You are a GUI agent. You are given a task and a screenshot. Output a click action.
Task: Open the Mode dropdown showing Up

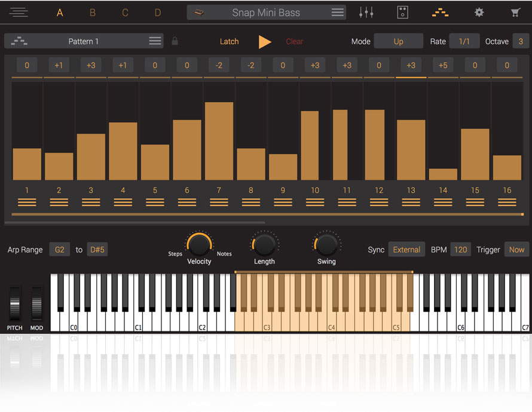click(x=398, y=41)
